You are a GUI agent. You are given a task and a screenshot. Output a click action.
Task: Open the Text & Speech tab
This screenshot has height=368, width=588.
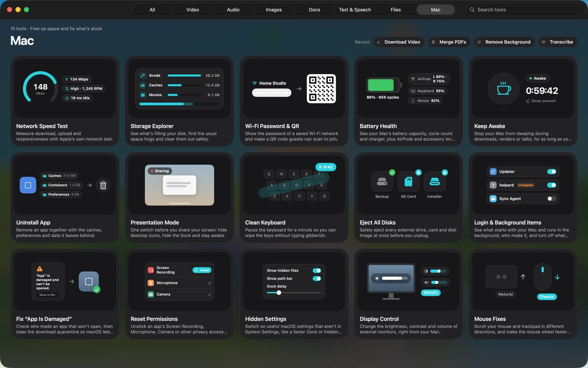[355, 10]
